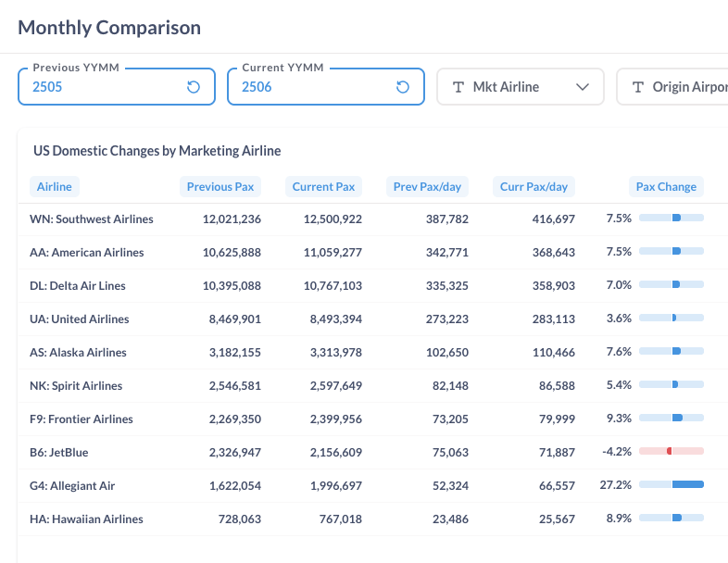Click Frontier's current pax value 2,399,956
The height and width of the screenshot is (563, 728).
coord(335,419)
